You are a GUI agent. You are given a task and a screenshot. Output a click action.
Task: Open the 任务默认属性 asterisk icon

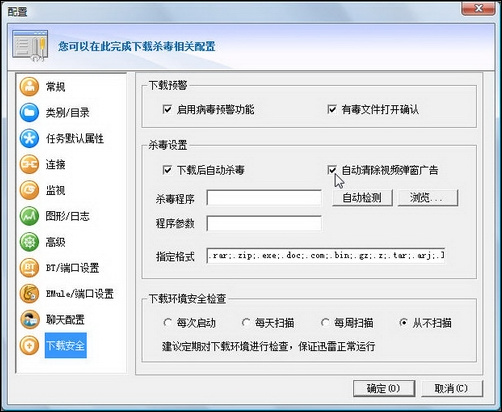pos(29,138)
